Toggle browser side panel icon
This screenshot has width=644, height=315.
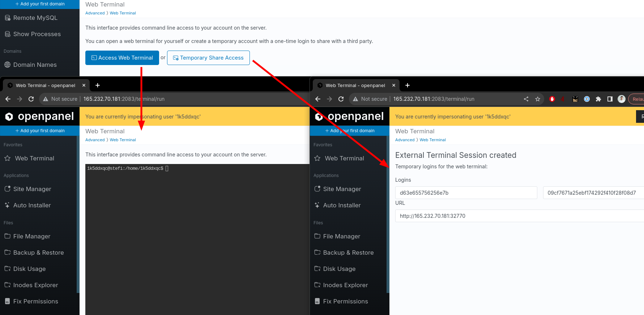610,99
